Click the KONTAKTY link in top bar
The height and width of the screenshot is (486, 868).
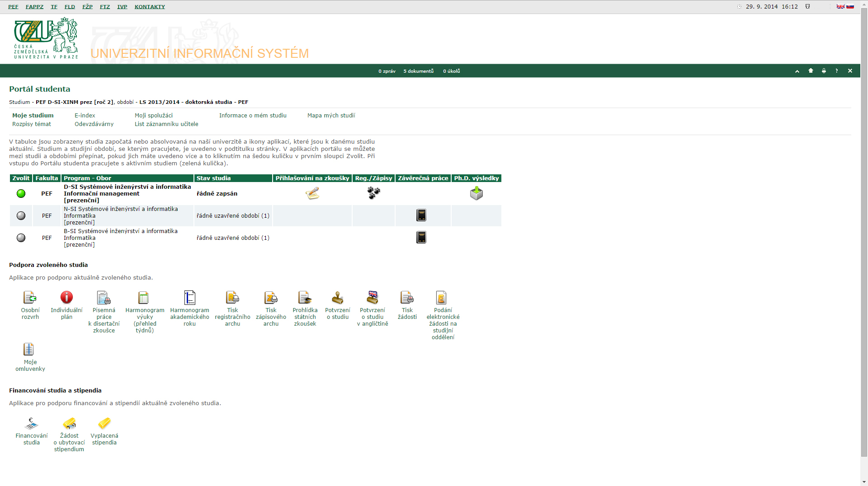point(150,7)
